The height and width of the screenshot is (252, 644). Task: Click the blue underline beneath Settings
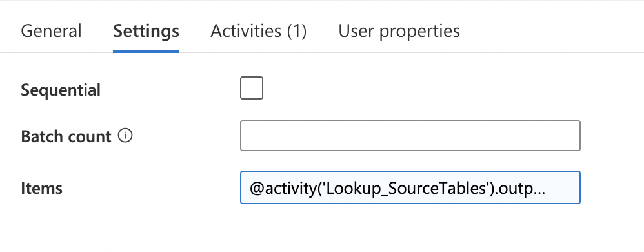pyautogui.click(x=146, y=52)
